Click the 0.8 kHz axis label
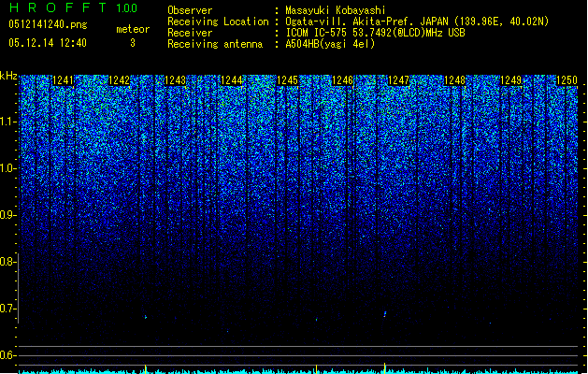 (7, 262)
